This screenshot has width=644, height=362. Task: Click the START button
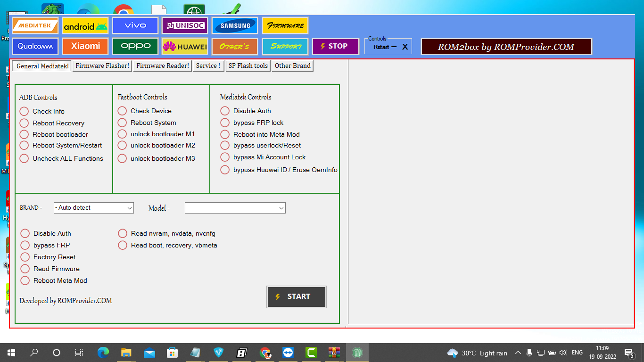[x=297, y=297]
